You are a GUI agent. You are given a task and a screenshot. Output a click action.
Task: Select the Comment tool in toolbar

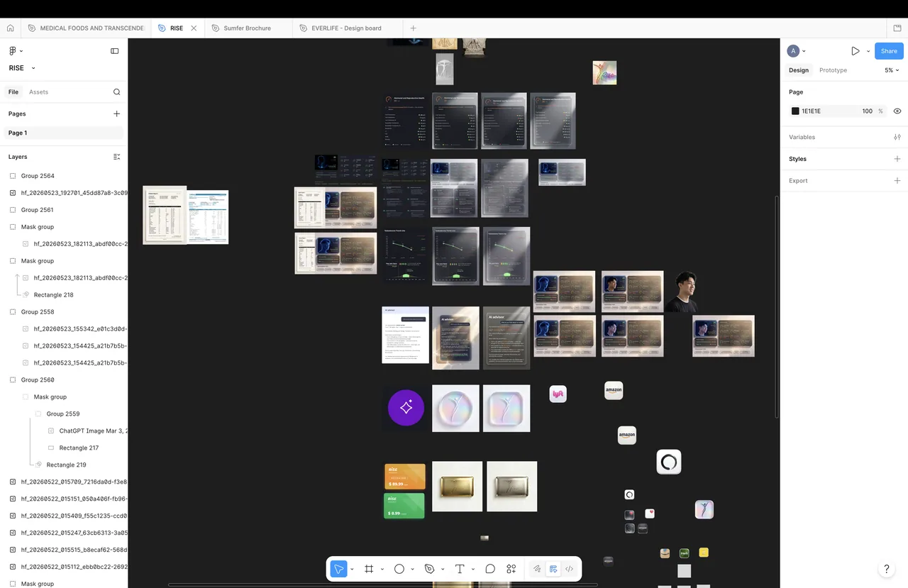point(490,569)
